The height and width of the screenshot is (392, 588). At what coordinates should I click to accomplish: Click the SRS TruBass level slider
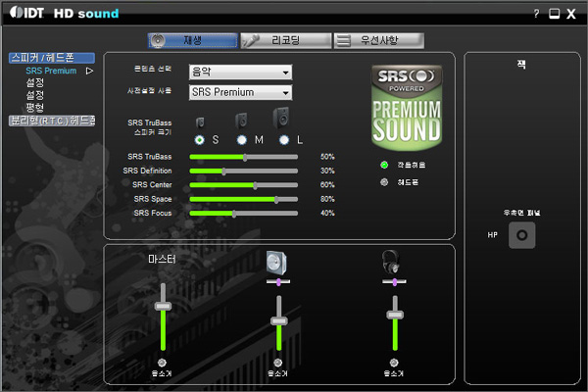click(244, 157)
